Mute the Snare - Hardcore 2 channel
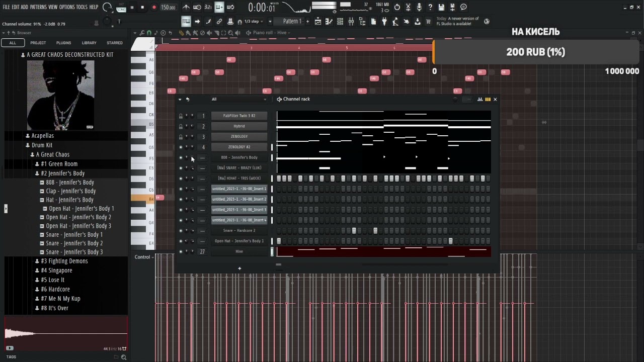644x362 pixels. tap(181, 231)
